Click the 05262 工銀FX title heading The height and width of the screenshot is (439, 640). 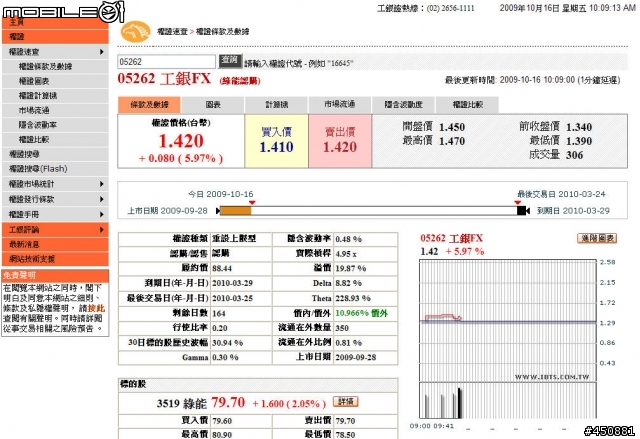point(164,78)
